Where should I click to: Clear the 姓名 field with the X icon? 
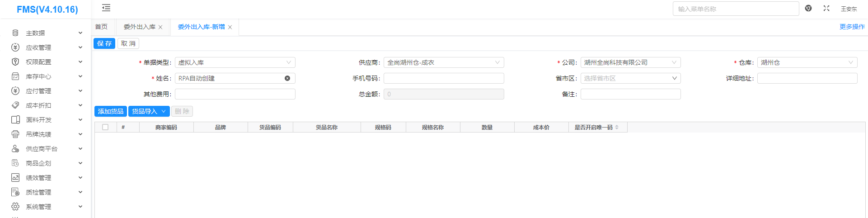tap(287, 78)
